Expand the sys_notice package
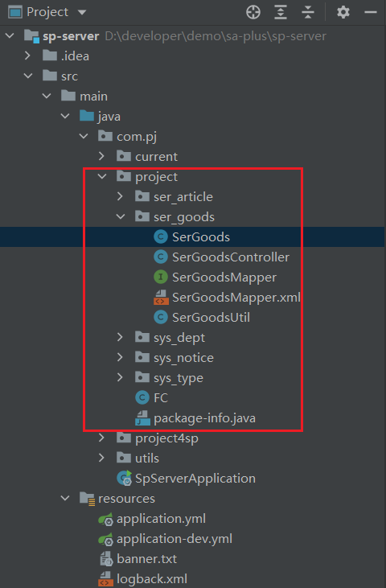 [121, 357]
